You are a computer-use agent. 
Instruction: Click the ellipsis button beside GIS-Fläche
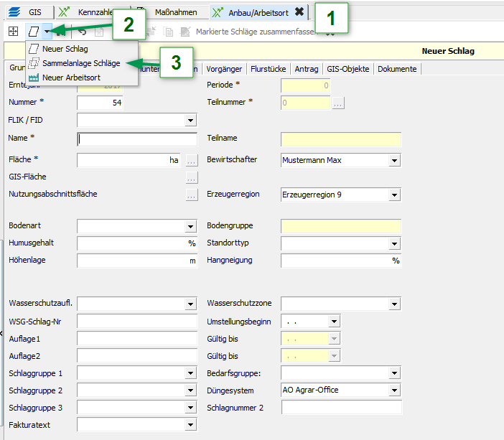pos(191,177)
